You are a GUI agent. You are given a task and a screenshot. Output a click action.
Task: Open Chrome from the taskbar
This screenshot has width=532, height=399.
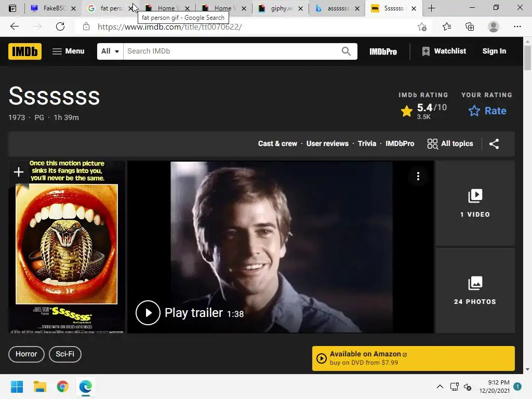point(63,387)
